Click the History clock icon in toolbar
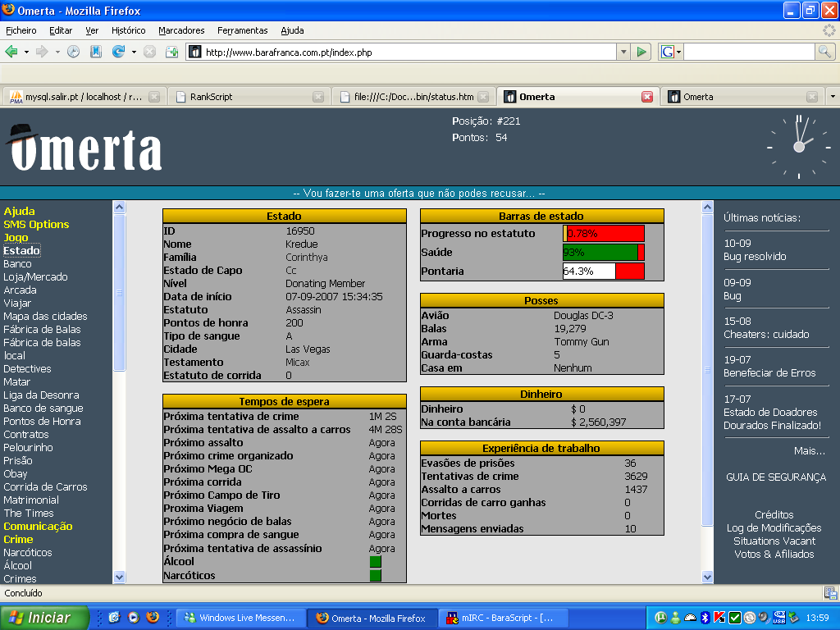The image size is (840, 630). (74, 52)
